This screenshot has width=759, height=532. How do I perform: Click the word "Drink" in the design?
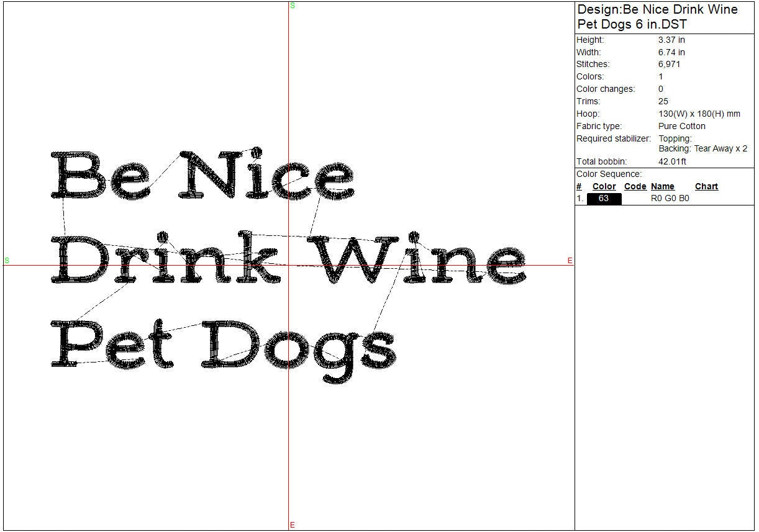(165, 259)
